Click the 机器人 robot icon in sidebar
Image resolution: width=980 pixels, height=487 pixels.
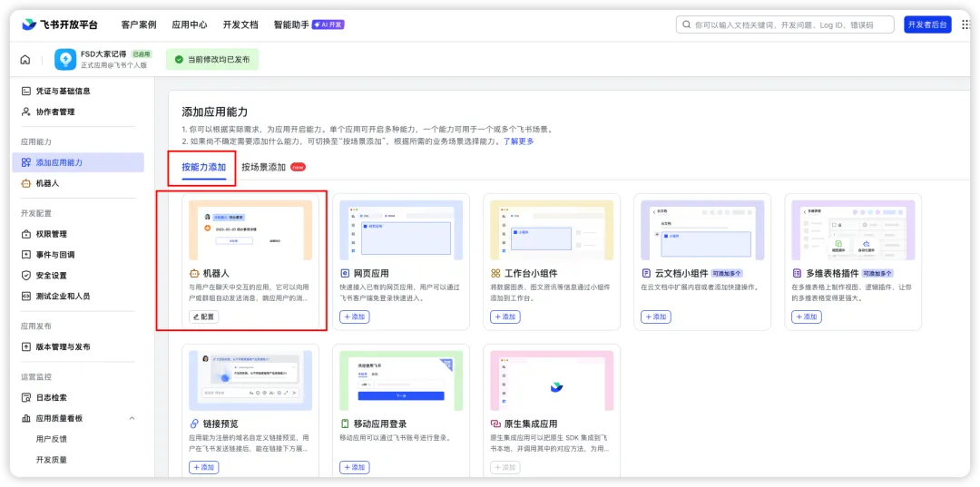click(25, 183)
